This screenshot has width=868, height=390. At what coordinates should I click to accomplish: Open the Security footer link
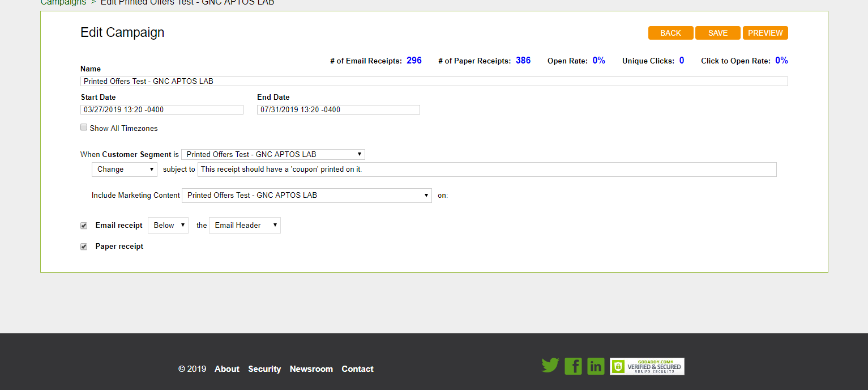[264, 369]
